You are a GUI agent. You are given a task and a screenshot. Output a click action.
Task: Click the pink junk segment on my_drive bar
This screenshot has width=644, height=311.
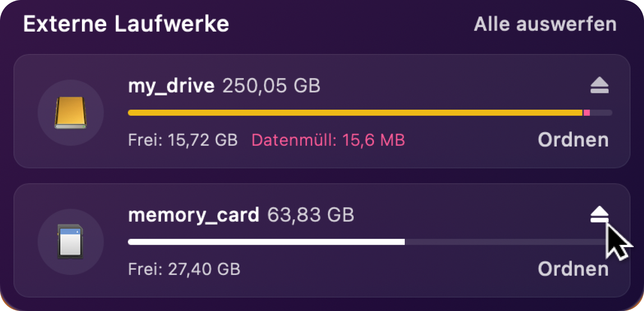coord(587,113)
